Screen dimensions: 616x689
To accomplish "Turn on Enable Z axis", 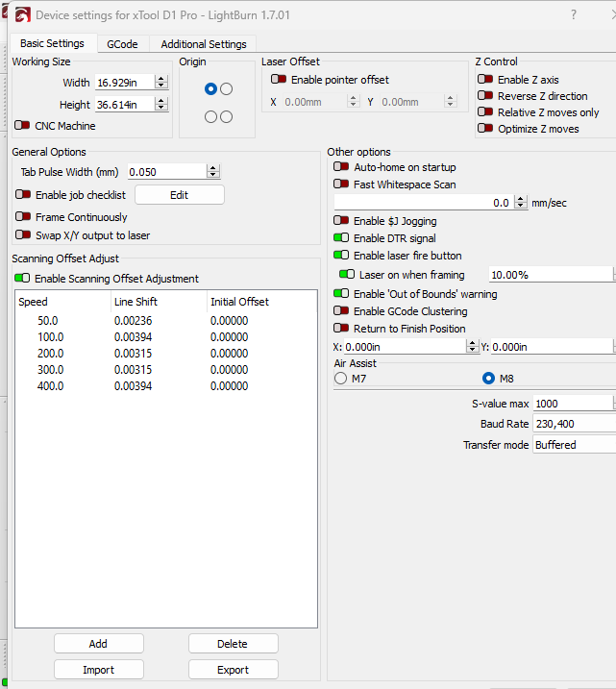I will [485, 79].
